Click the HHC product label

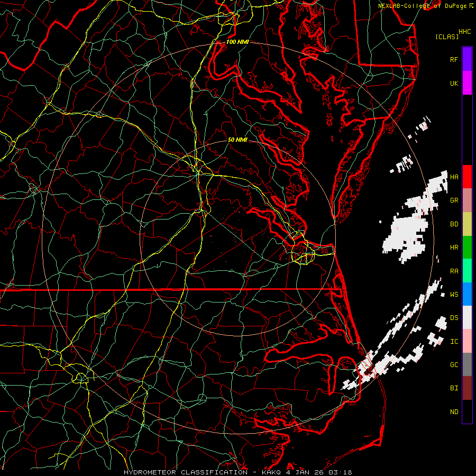(464, 32)
